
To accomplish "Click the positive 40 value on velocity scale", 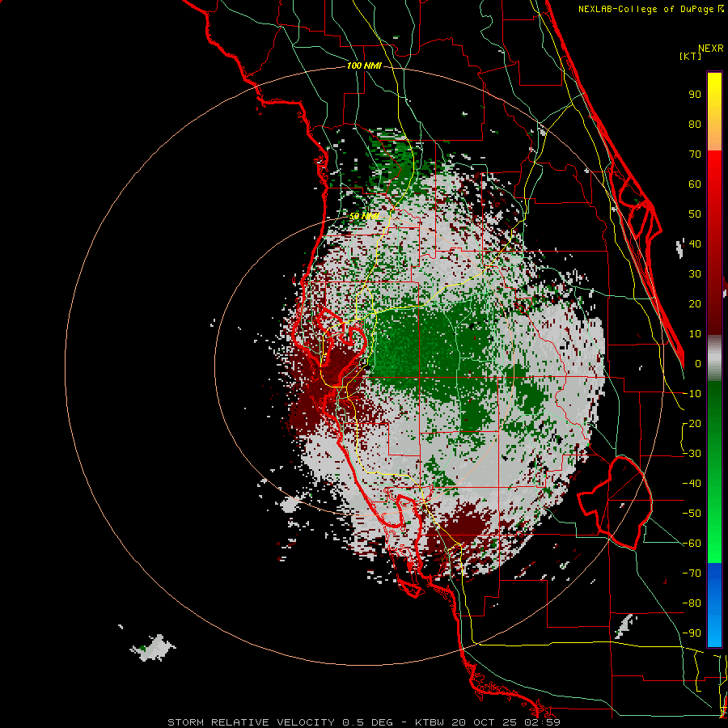I will coord(695,244).
